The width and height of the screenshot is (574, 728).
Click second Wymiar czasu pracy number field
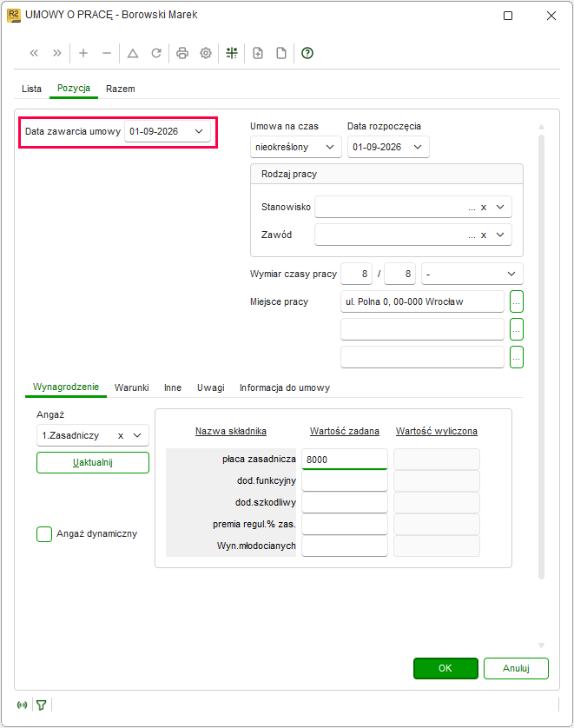(x=400, y=274)
